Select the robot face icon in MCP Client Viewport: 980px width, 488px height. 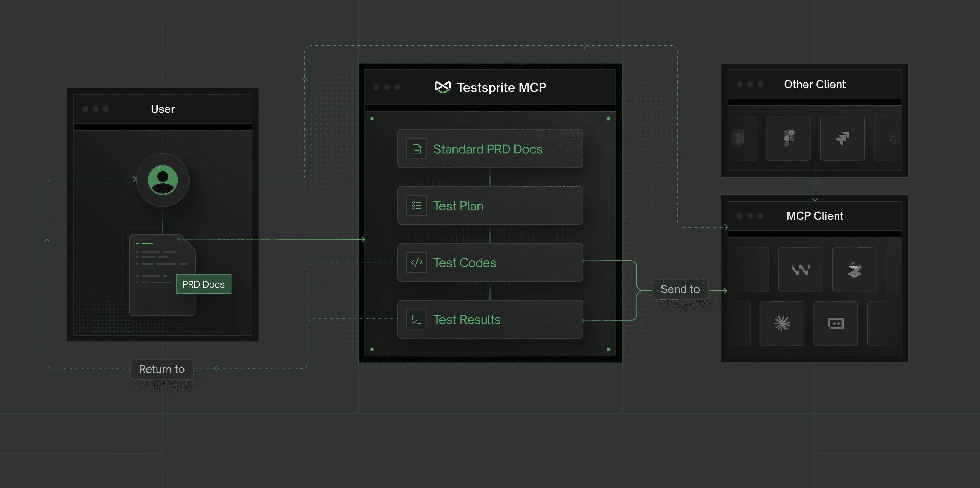pos(836,324)
